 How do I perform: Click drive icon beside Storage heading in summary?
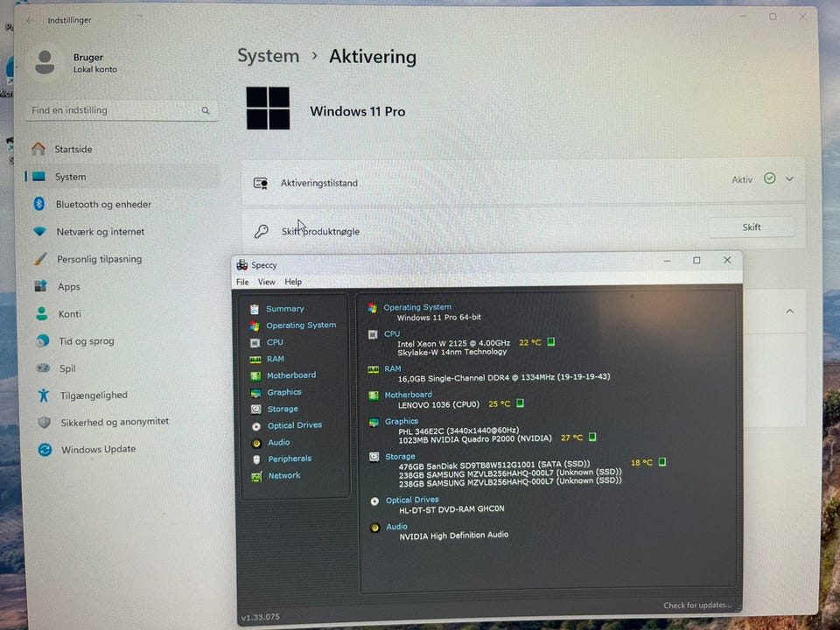click(x=374, y=457)
